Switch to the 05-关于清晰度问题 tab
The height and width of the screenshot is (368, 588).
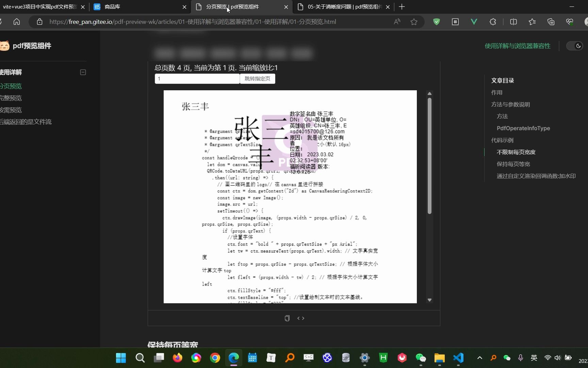pyautogui.click(x=340, y=7)
